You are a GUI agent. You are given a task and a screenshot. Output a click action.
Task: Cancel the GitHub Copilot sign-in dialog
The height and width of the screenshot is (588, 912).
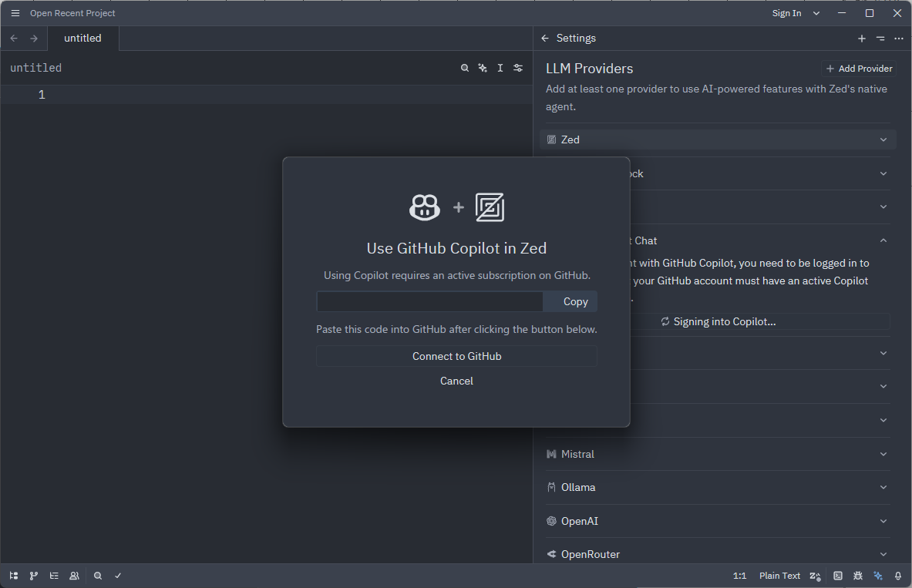[456, 381]
